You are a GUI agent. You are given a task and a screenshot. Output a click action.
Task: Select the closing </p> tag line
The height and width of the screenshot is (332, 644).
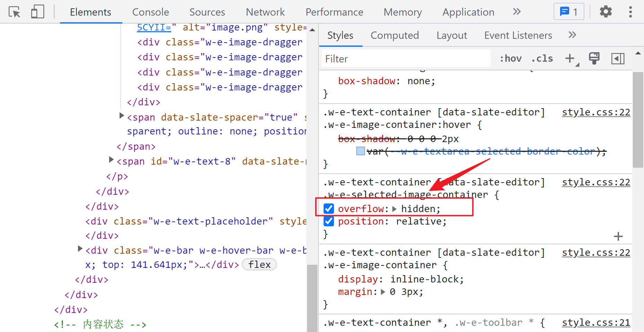117,176
